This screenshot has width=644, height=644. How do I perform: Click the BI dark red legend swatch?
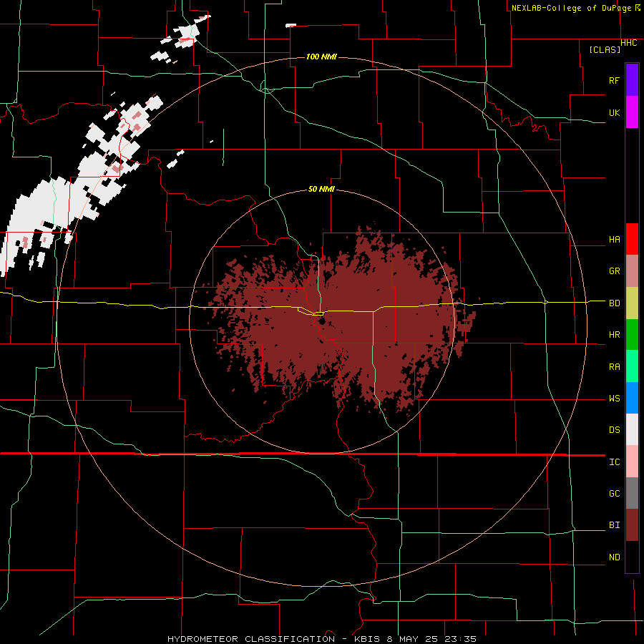(632, 525)
